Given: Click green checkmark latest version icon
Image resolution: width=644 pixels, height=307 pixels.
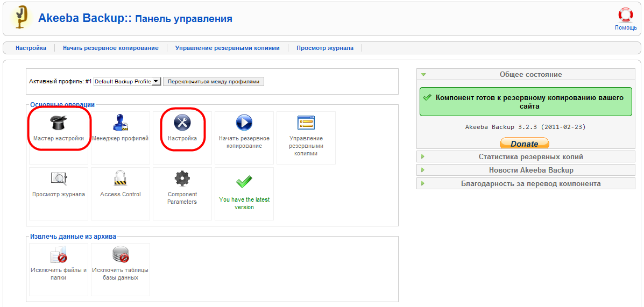Looking at the screenshot, I should [x=244, y=181].
